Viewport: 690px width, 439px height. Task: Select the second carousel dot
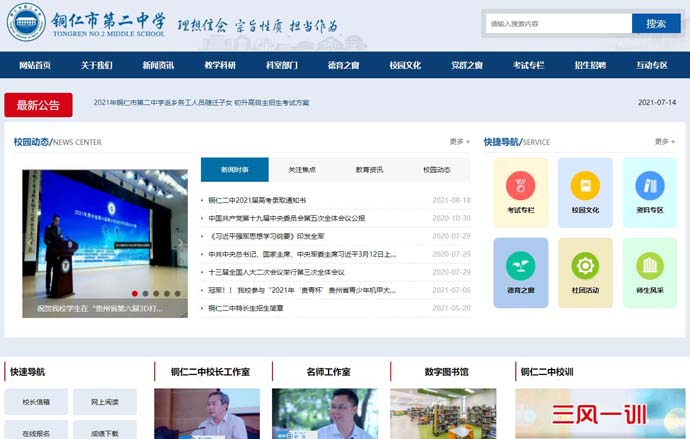(x=145, y=293)
